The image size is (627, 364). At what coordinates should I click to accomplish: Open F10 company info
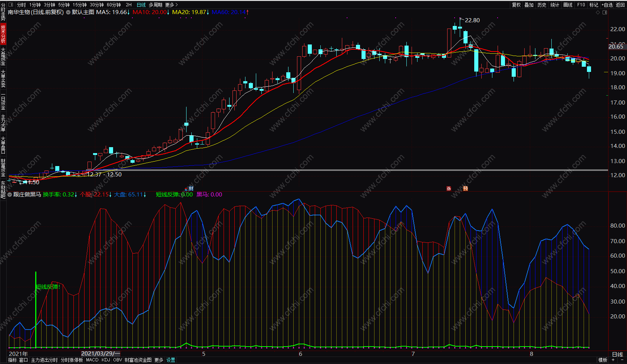581,5
